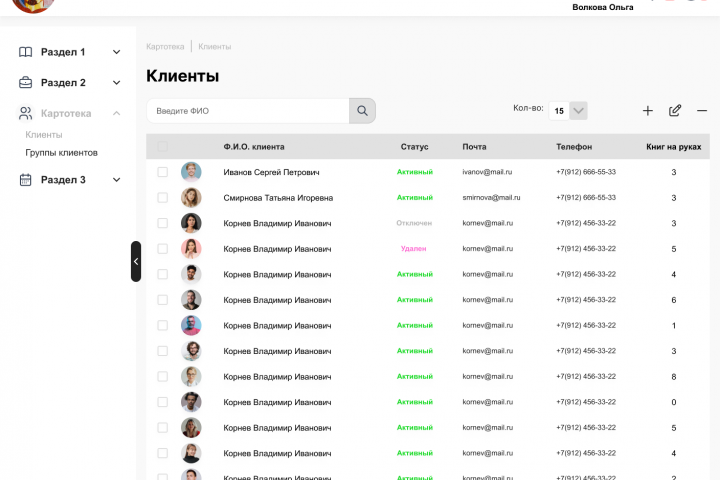Open Раздел 1 menu item

[x=63, y=52]
